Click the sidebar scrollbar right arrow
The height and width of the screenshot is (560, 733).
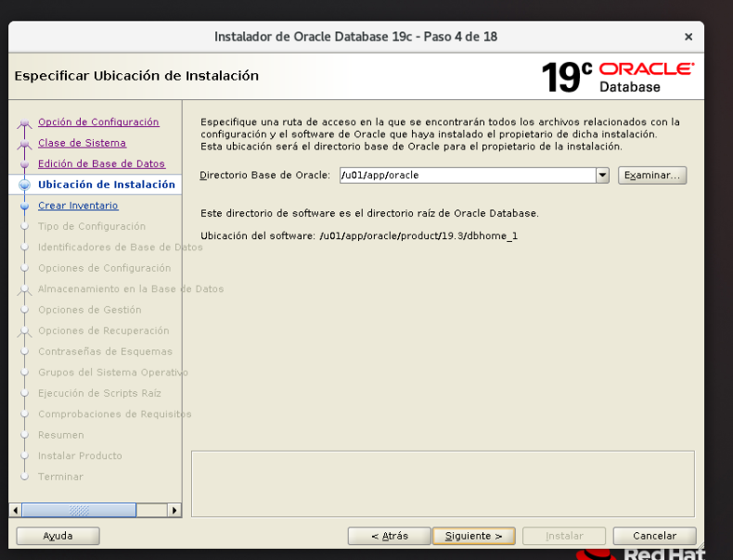click(x=174, y=510)
